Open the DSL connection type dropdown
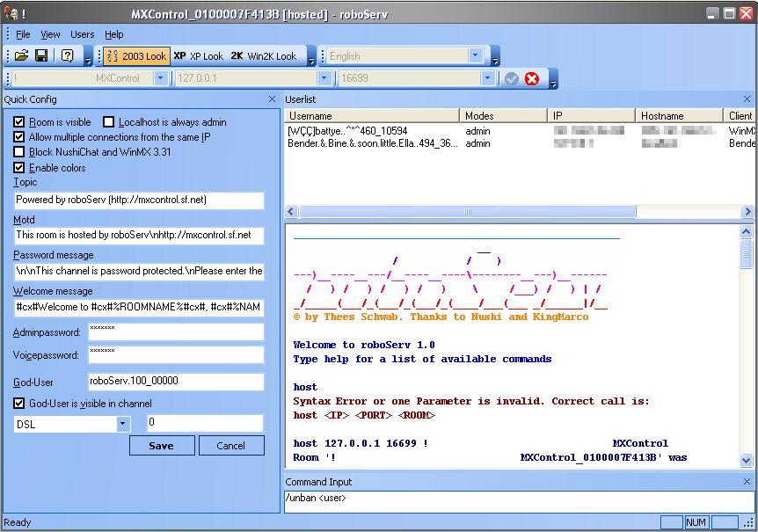The height and width of the screenshot is (532, 758). tap(123, 424)
